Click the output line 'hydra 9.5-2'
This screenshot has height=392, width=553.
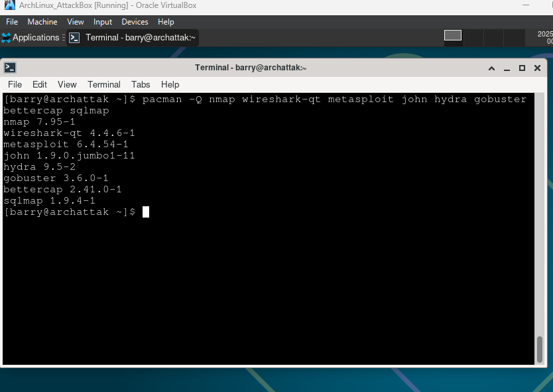39,167
